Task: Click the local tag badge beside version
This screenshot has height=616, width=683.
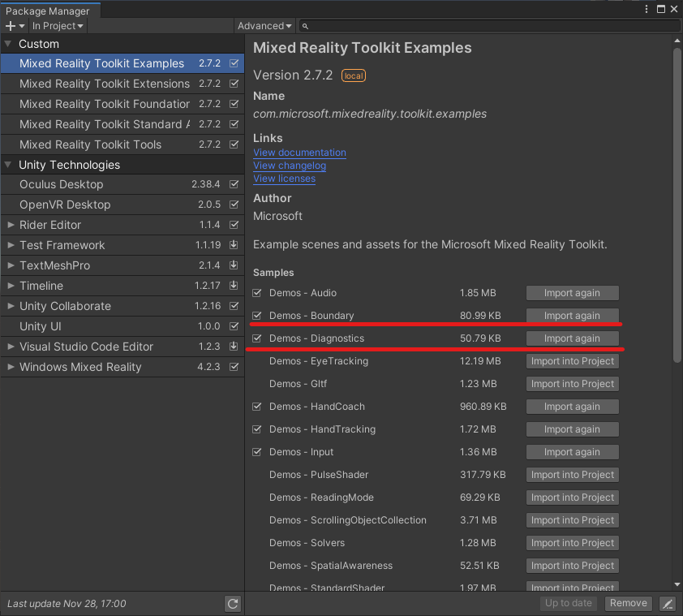Action: (x=353, y=75)
